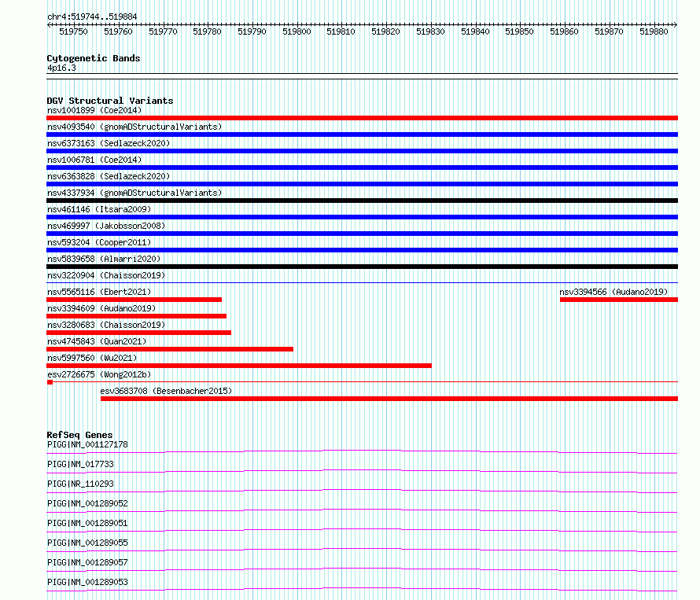This screenshot has height=600, width=700.
Task: Click the nsv1001899 (Coe2014) variant label
Action: tap(94, 110)
